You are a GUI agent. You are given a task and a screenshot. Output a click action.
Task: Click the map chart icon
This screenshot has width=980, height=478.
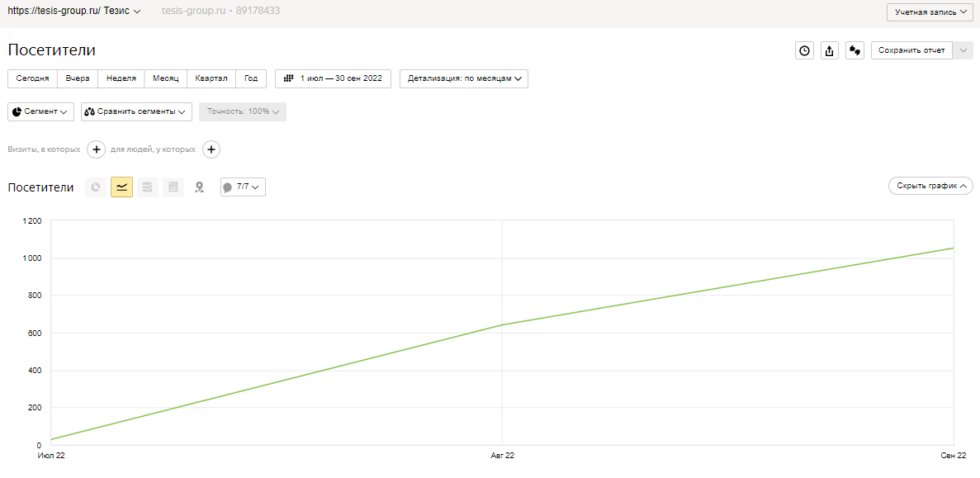coord(199,187)
